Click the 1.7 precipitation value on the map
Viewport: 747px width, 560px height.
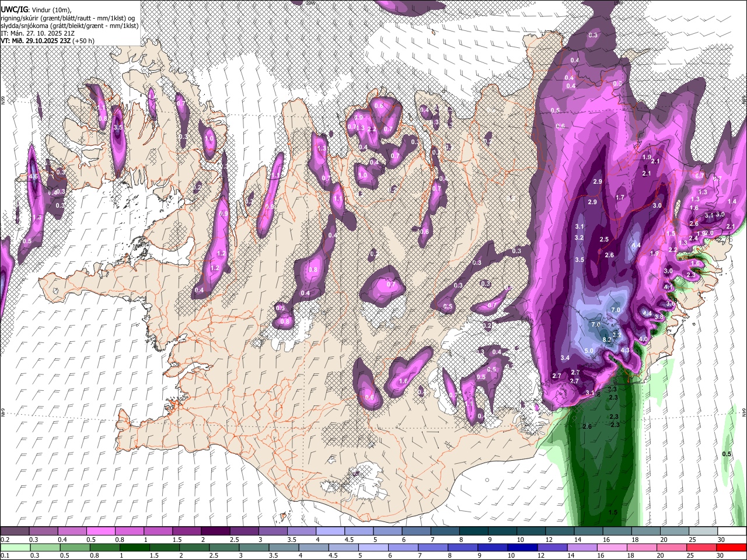click(620, 198)
